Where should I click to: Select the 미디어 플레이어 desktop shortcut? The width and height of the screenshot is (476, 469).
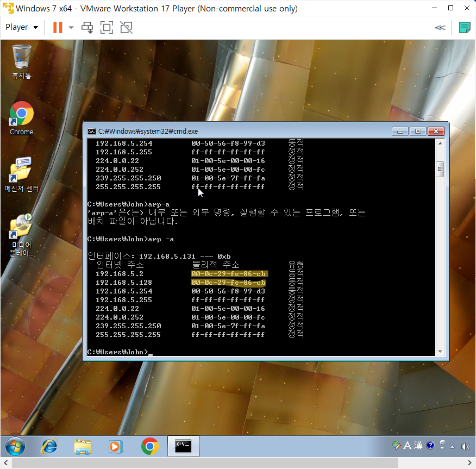[x=22, y=235]
